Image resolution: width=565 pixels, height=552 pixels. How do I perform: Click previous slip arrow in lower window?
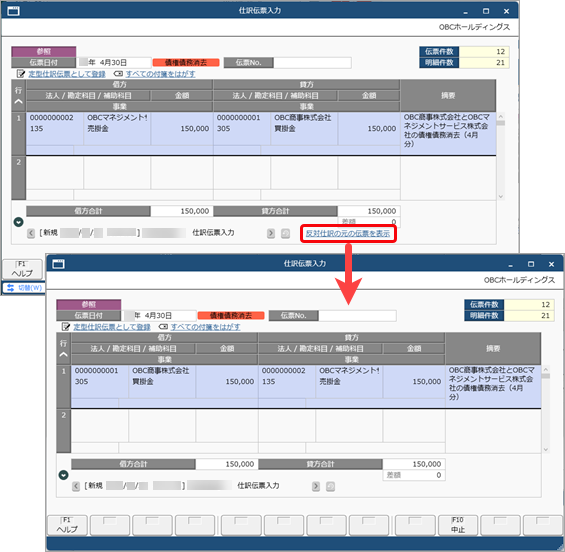[x=76, y=486]
